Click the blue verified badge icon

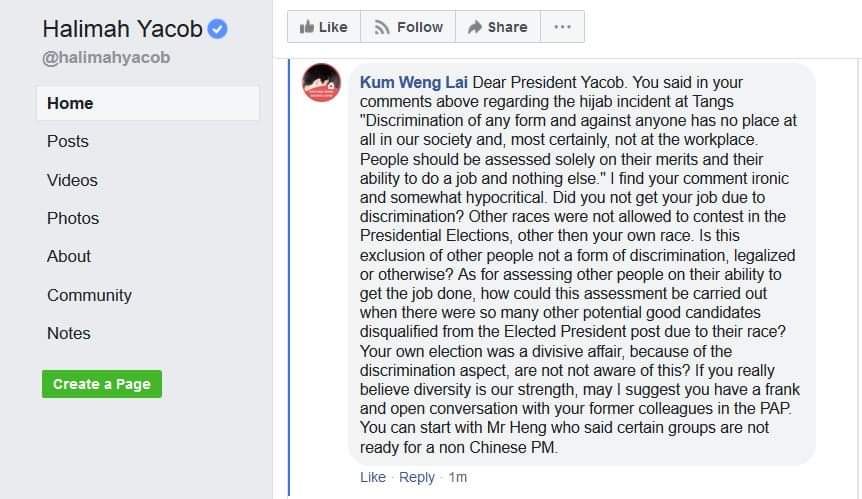[217, 29]
